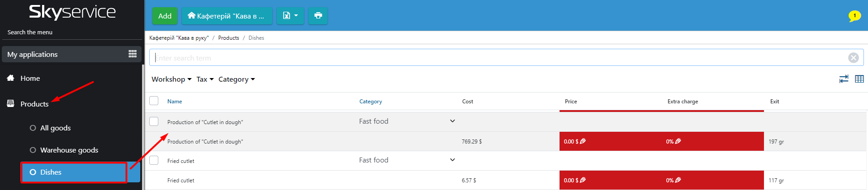Click Products breadcrumb link
This screenshot has height=190, width=868.
pyautogui.click(x=228, y=38)
